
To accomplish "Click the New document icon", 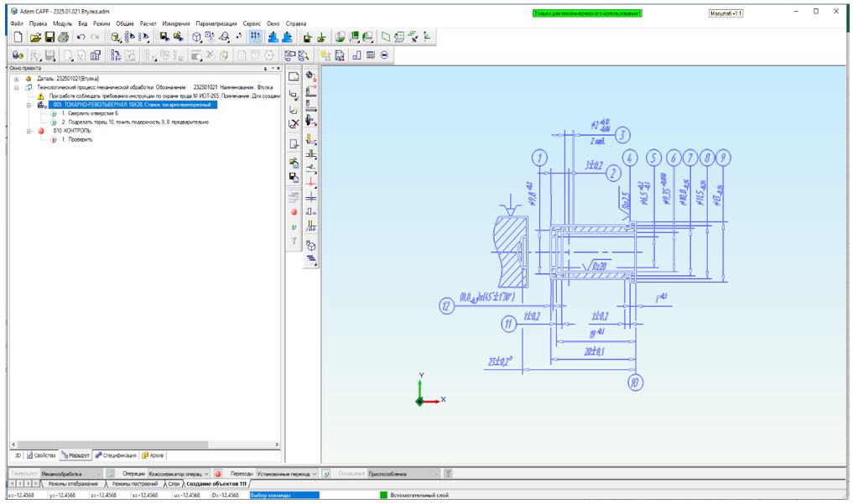I will coord(17,38).
